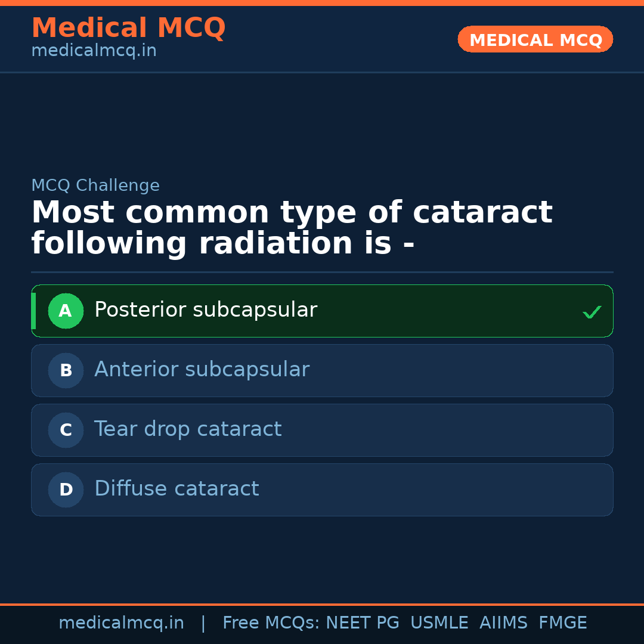
Task: Click the orange MEDICAL MCQ badge
Action: click(535, 39)
